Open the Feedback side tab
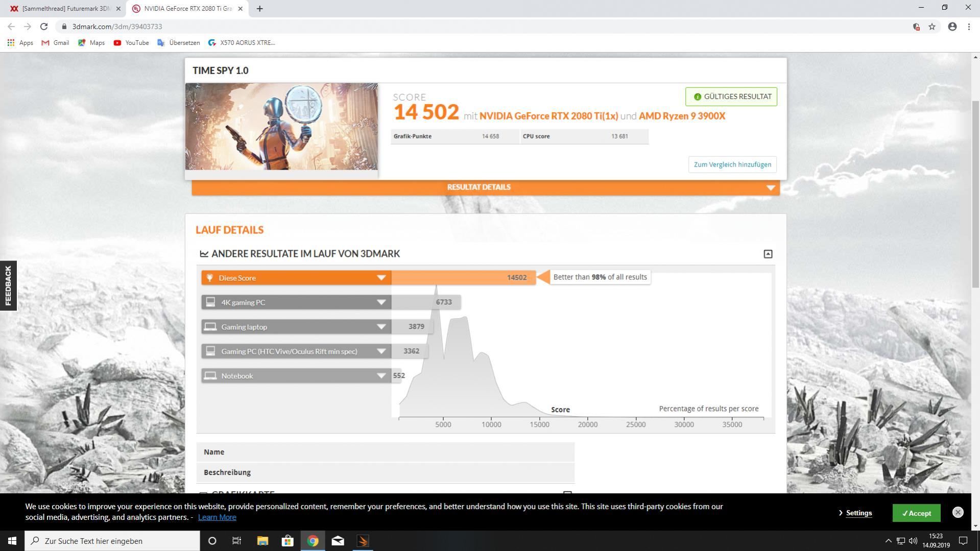 [x=8, y=285]
